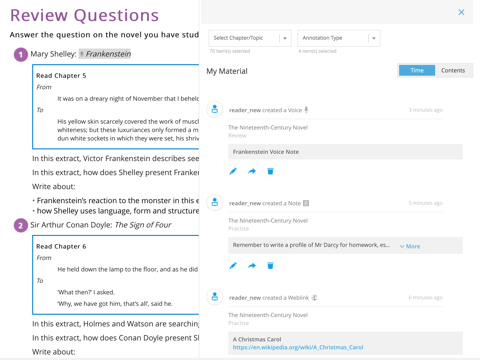
Task: Click the 'My Material' heading
Action: pos(227,71)
